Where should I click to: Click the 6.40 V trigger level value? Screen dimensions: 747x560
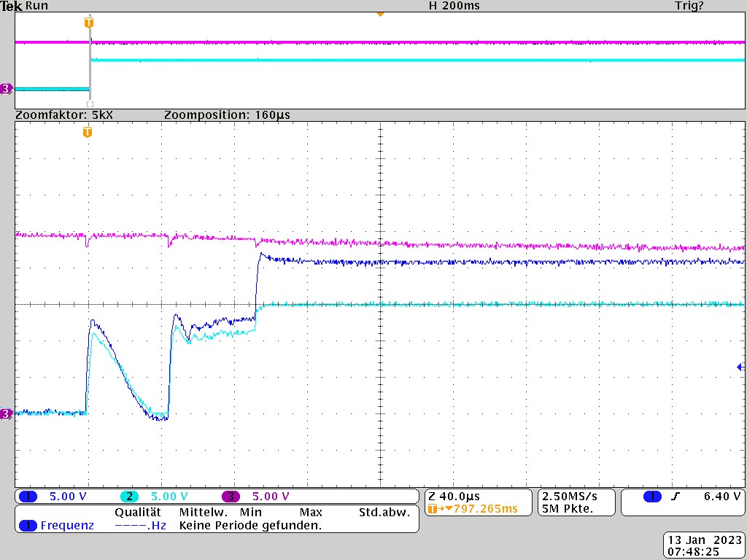pos(722,497)
